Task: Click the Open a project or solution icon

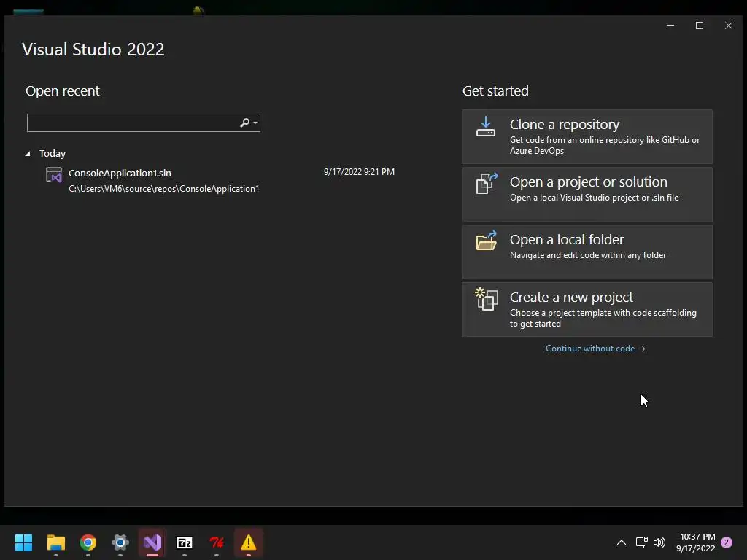Action: (x=487, y=183)
